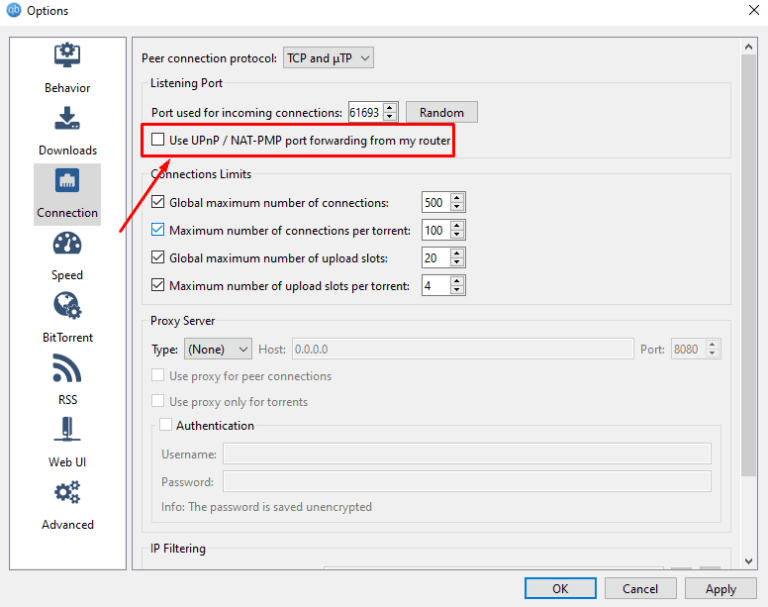The height and width of the screenshot is (607, 768).
Task: Click the qBittorrent logo in title bar
Action: pyautogui.click(x=14, y=10)
